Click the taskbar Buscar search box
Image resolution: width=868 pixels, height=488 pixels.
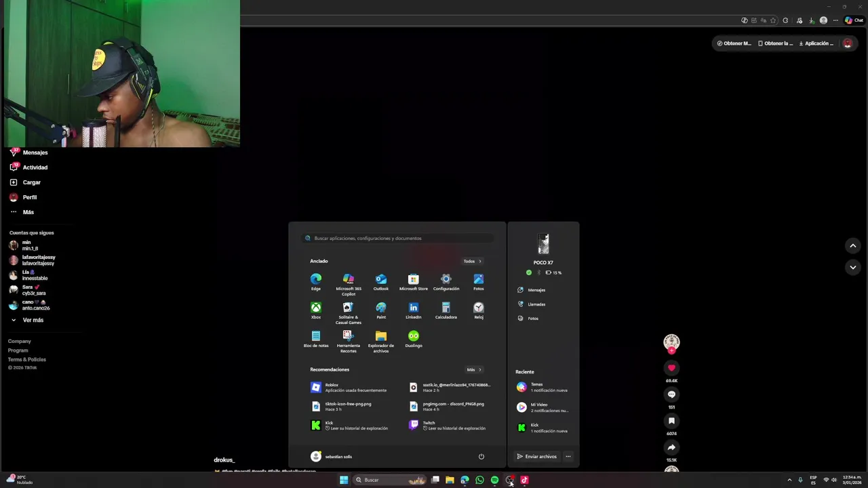point(391,480)
